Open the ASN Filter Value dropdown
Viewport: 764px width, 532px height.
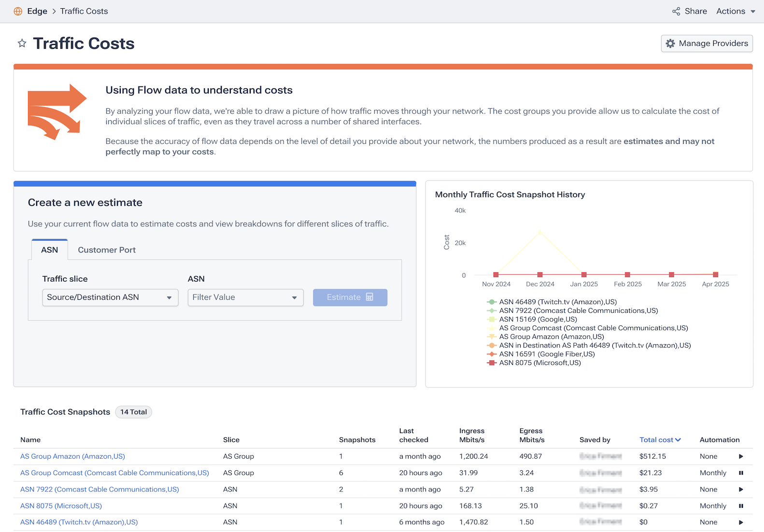tap(245, 297)
